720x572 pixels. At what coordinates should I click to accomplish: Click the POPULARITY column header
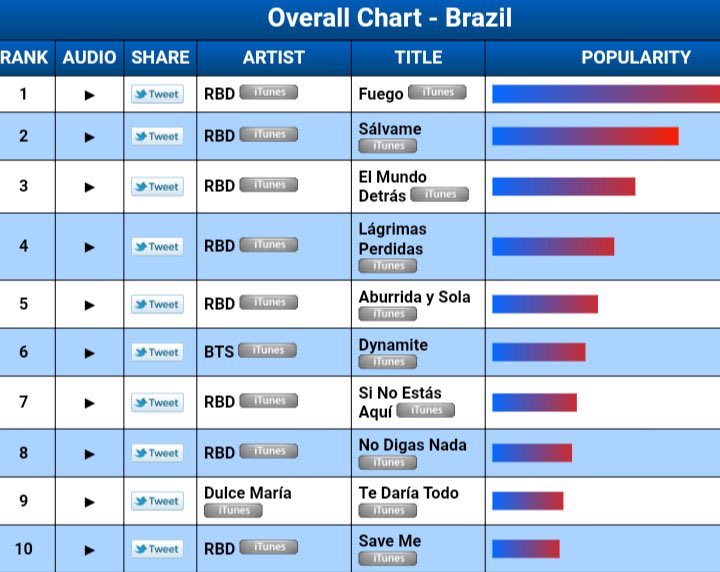click(636, 58)
